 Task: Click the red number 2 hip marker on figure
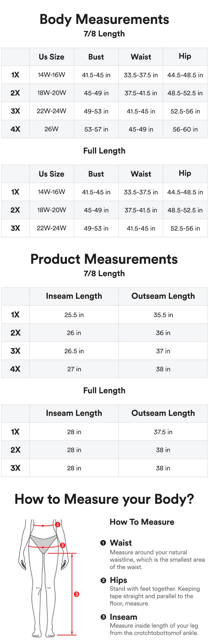tap(63, 545)
